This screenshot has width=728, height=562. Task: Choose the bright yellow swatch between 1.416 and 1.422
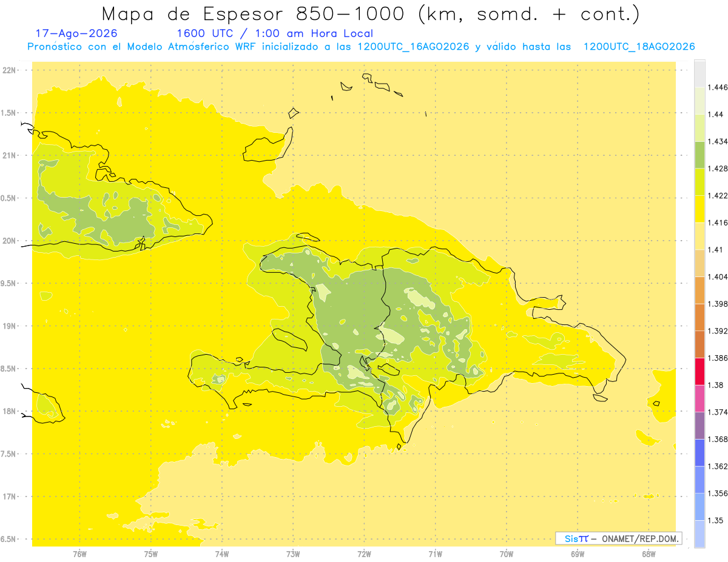tap(699, 209)
